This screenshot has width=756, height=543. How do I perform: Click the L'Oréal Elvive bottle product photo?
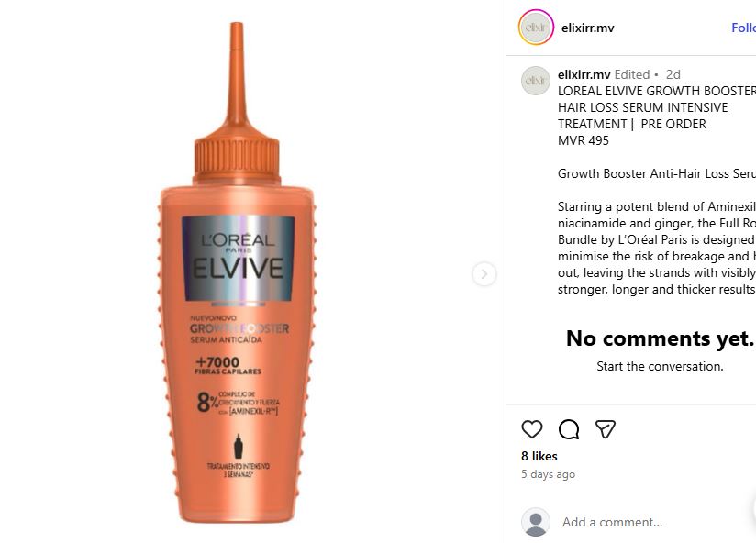237,272
